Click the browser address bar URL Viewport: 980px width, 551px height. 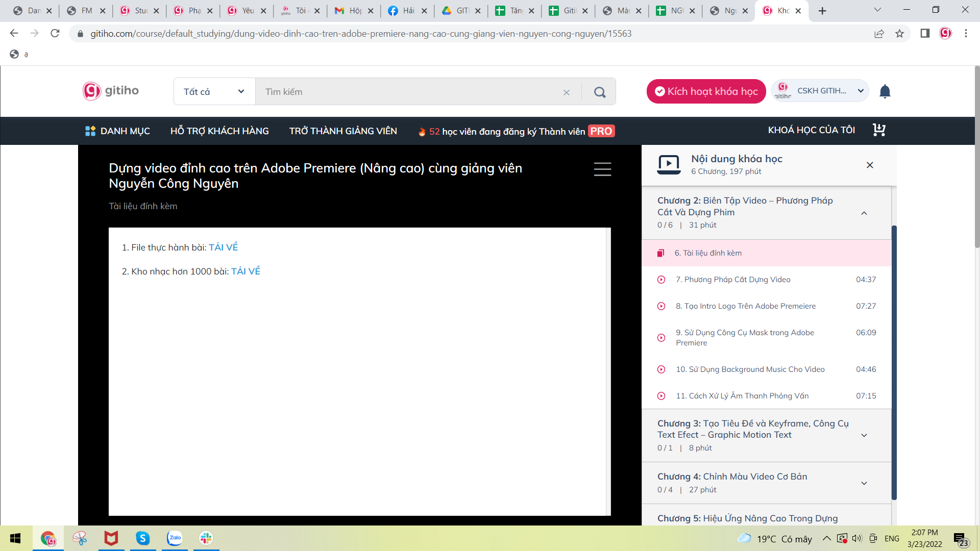point(361,34)
